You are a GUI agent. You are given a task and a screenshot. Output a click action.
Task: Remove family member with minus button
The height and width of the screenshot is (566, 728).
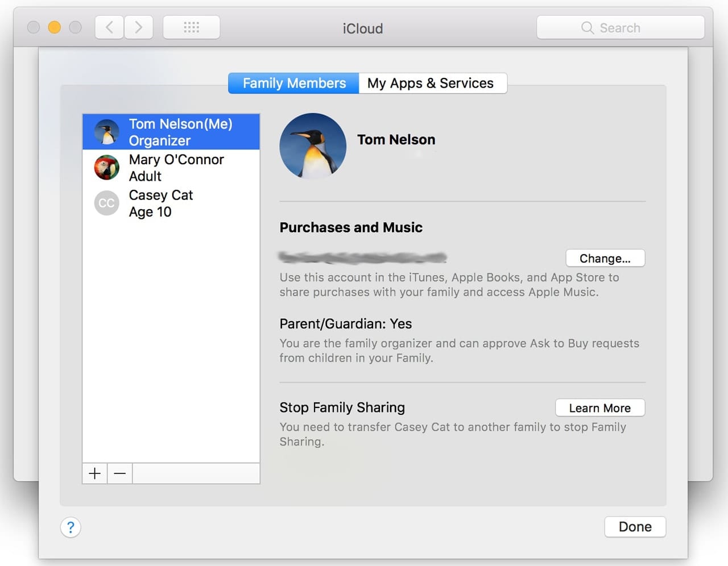tap(120, 473)
